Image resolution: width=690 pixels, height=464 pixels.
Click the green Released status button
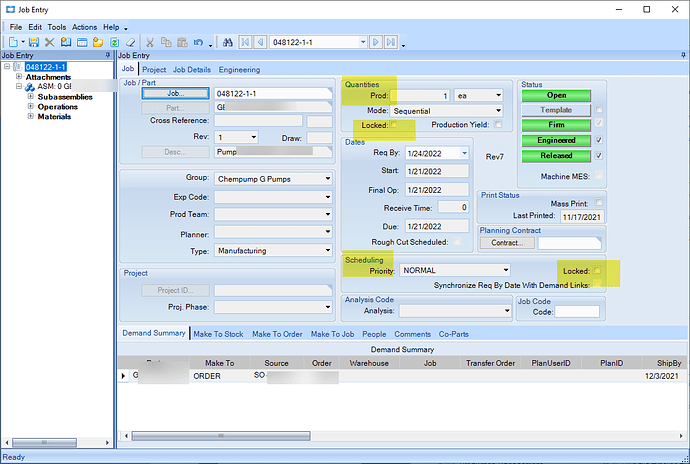pos(556,156)
